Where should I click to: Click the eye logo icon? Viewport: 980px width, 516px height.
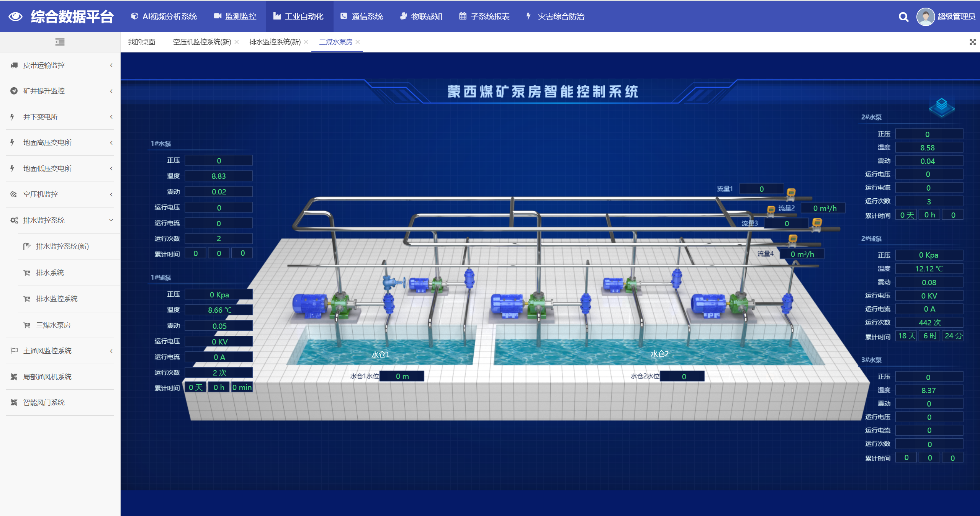click(15, 16)
